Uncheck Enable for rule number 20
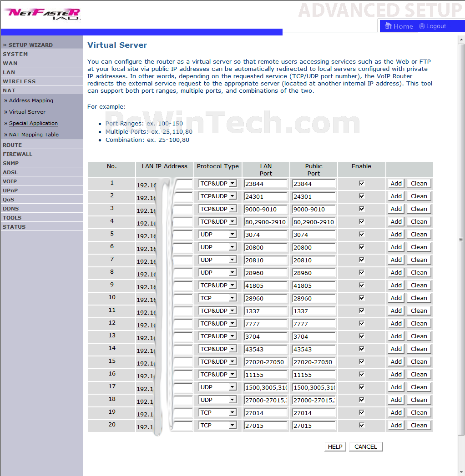The height and width of the screenshot is (476, 465). [361, 425]
